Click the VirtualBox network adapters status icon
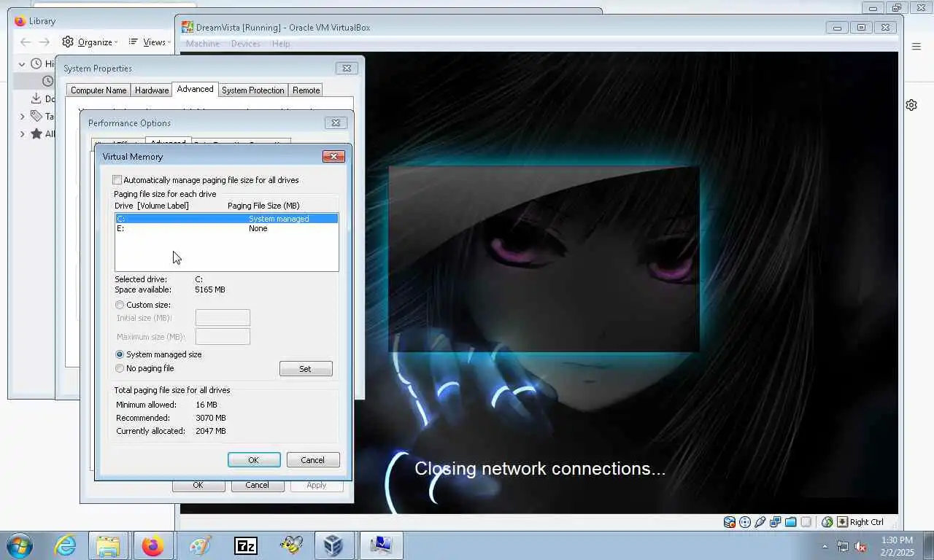This screenshot has height=560, width=934. point(775,522)
